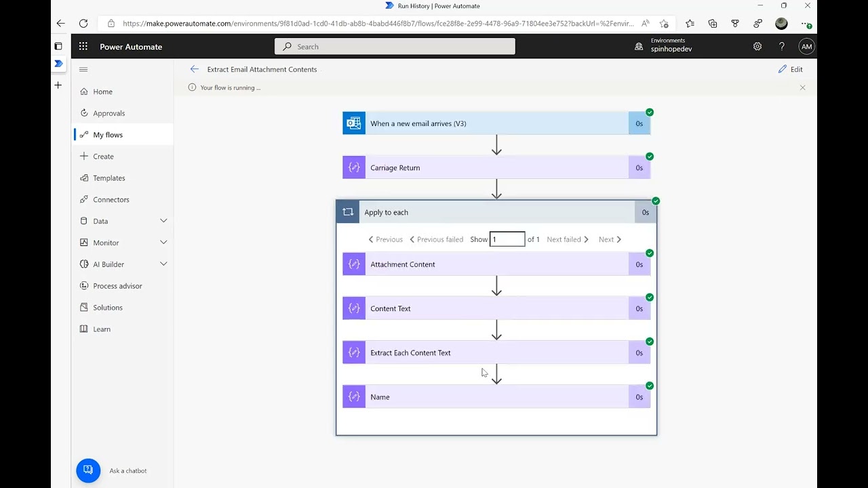Open the browser profile avatar
Viewport: 868px width, 488px height.
(781, 23)
